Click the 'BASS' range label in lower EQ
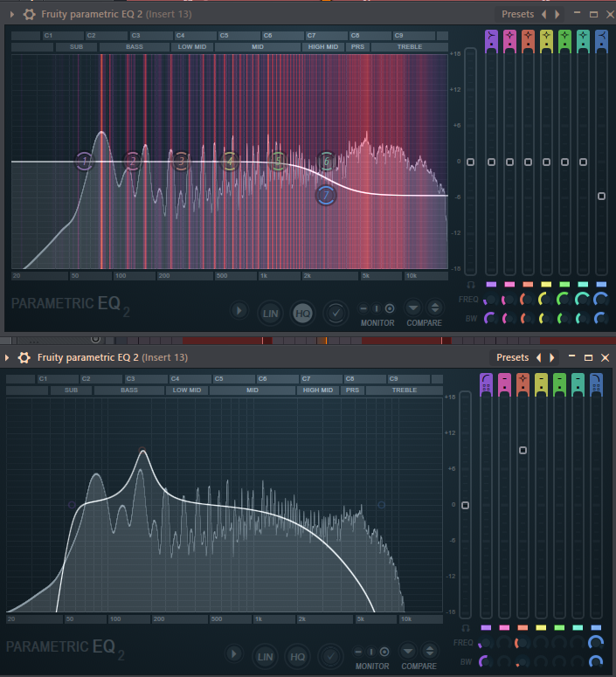The width and height of the screenshot is (616, 677). (x=129, y=390)
